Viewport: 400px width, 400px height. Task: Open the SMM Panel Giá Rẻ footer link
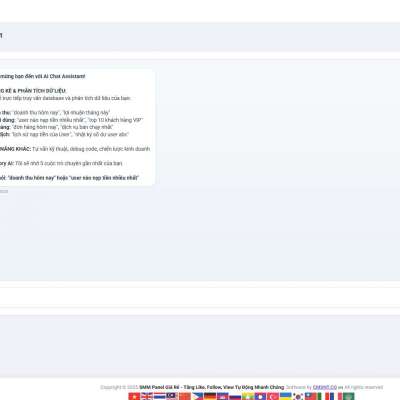(x=212, y=387)
